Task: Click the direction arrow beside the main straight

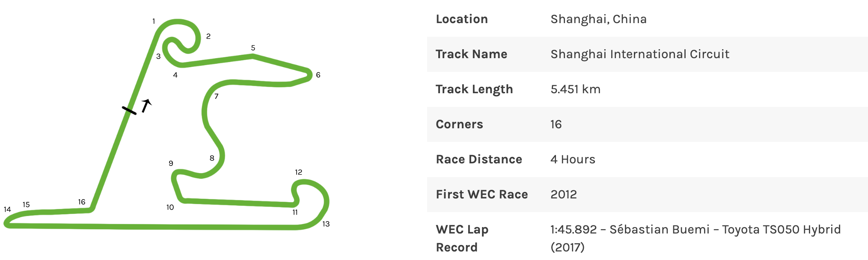Action: click(146, 106)
